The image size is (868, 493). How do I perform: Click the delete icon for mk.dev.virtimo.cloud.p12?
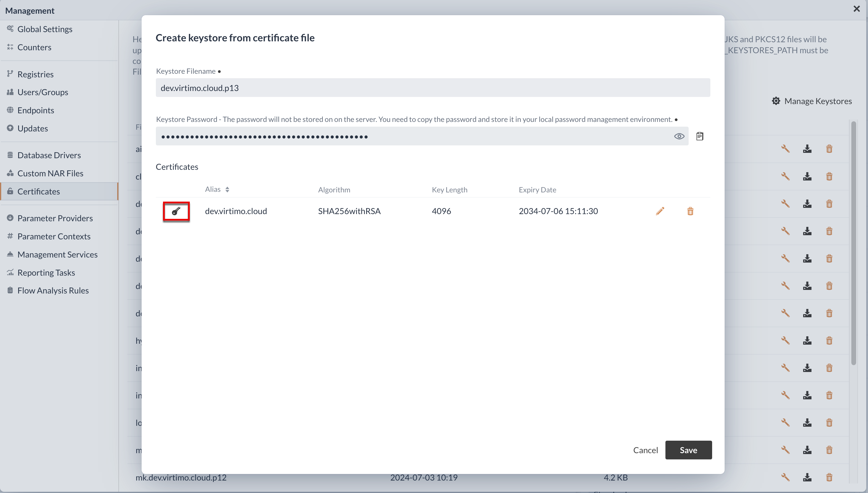(x=831, y=477)
